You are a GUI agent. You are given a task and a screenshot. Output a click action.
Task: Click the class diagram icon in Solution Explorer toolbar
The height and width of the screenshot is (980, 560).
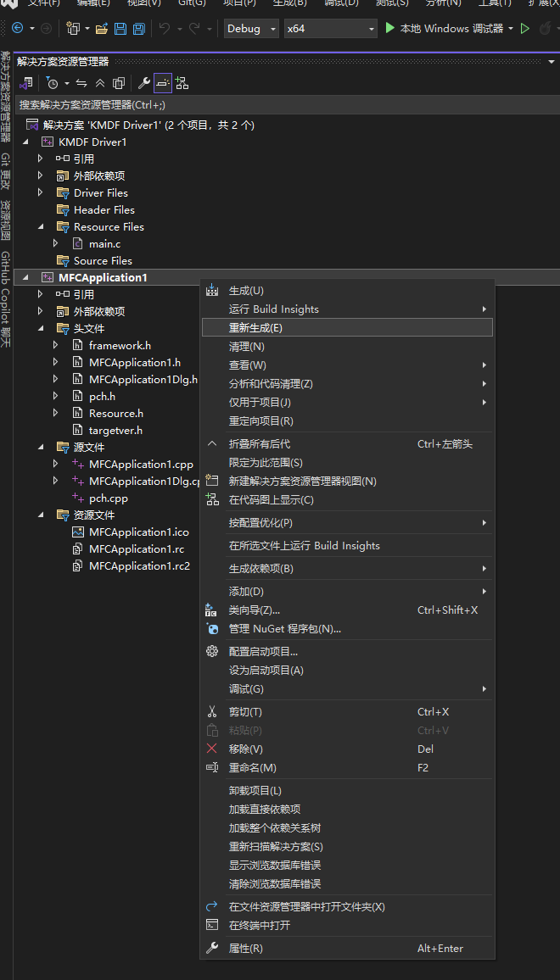pyautogui.click(x=182, y=83)
